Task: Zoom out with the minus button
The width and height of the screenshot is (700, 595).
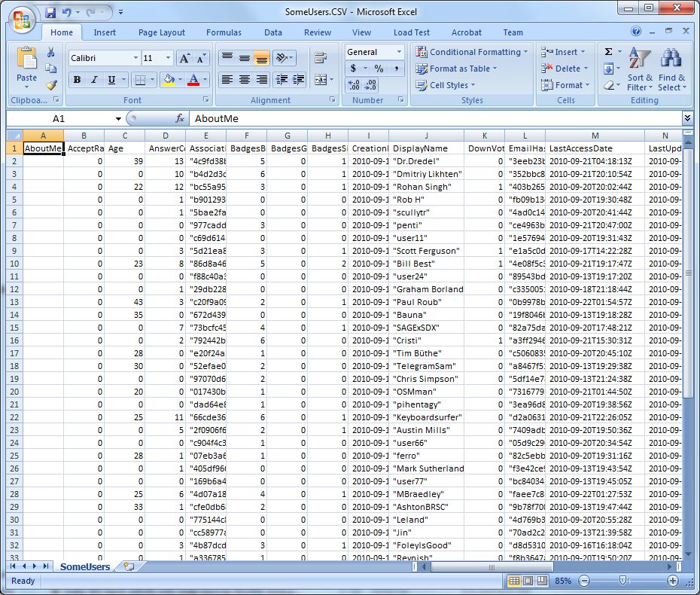Action: (583, 581)
